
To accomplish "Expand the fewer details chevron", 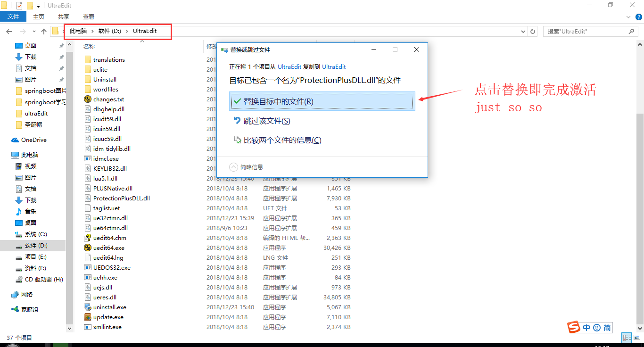I will pyautogui.click(x=233, y=167).
